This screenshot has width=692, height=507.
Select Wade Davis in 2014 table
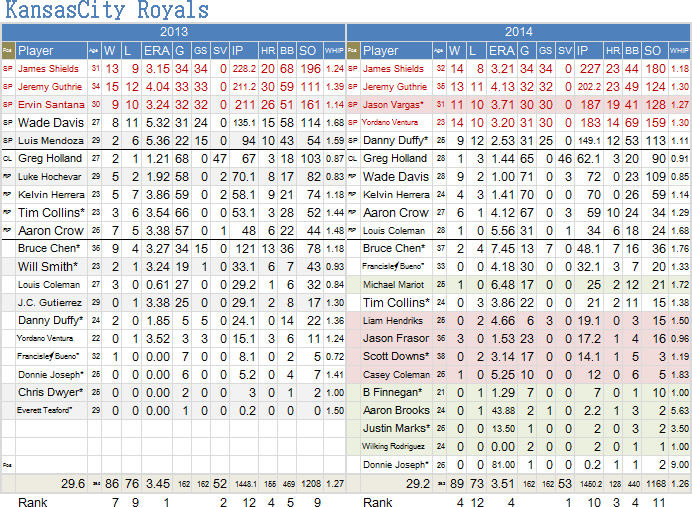(395, 177)
